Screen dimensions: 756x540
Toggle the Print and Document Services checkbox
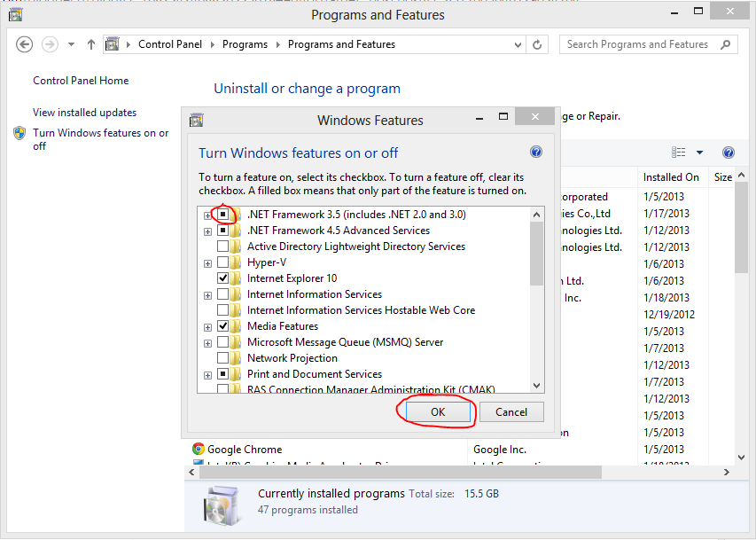coord(222,373)
